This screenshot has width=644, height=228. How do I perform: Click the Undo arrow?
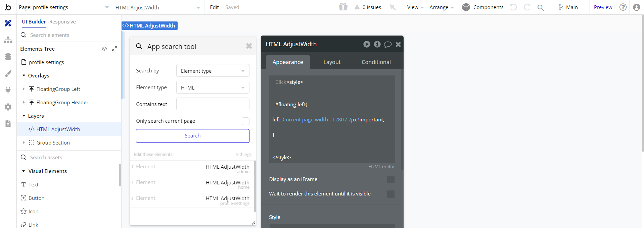click(513, 7)
